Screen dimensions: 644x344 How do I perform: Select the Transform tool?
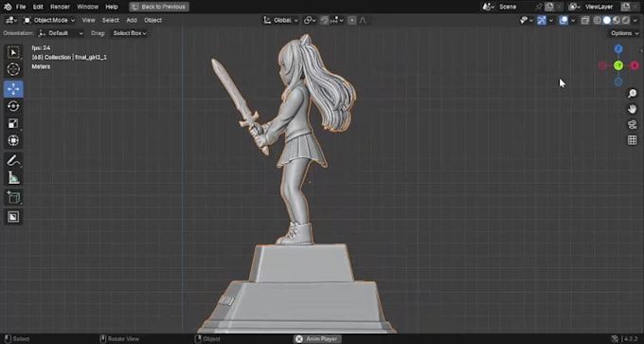pyautogui.click(x=13, y=140)
